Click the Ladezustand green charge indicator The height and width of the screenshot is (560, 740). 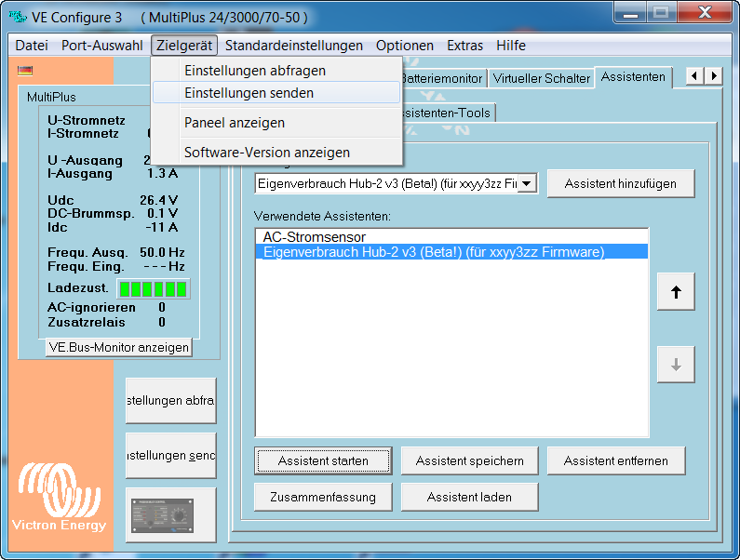click(153, 288)
